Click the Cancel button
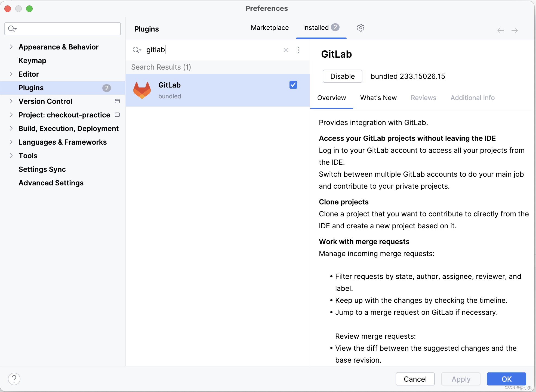The width and height of the screenshot is (536, 392). click(415, 379)
